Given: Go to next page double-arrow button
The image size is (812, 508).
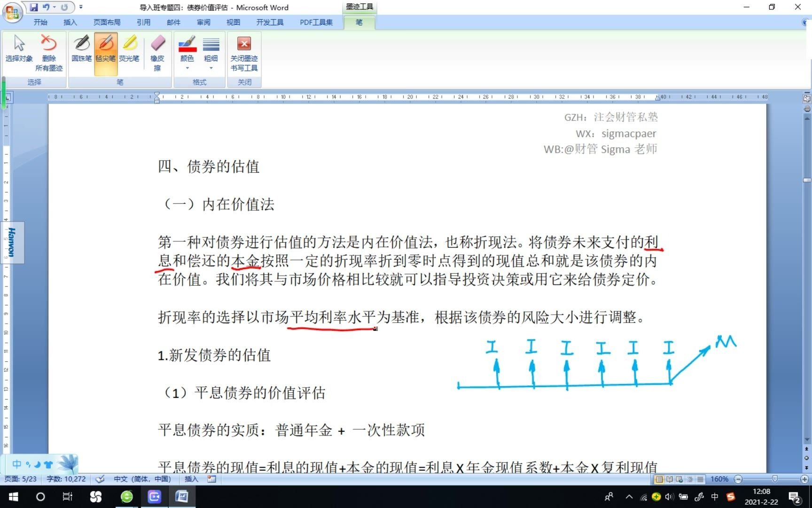Looking at the screenshot, I should (x=807, y=467).
